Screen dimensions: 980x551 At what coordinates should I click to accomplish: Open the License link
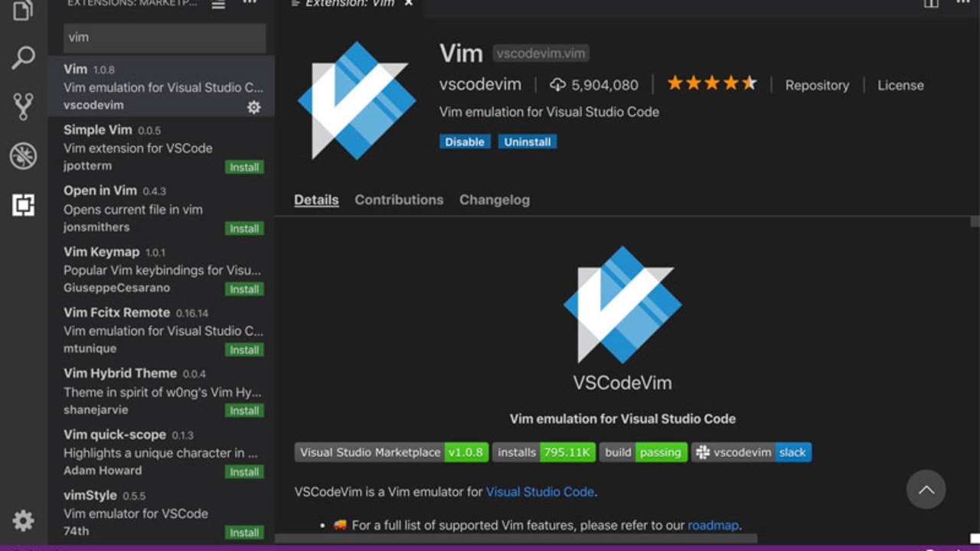[900, 85]
